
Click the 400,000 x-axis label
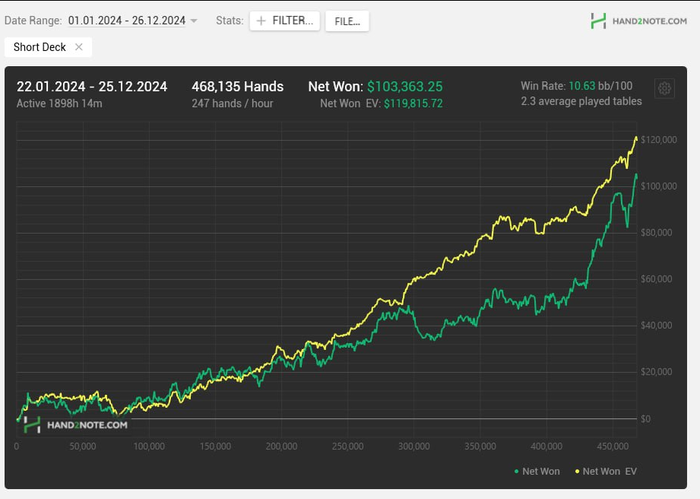point(546,446)
